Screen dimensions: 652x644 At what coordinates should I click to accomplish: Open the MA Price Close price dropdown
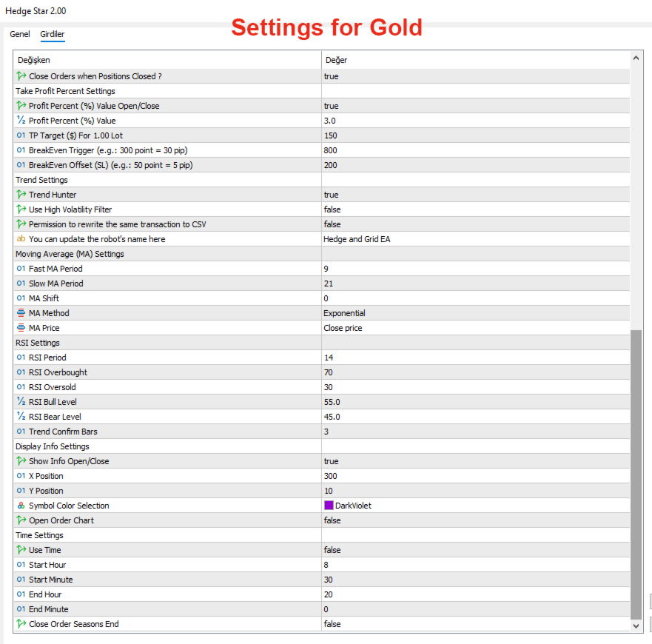[x=343, y=328]
